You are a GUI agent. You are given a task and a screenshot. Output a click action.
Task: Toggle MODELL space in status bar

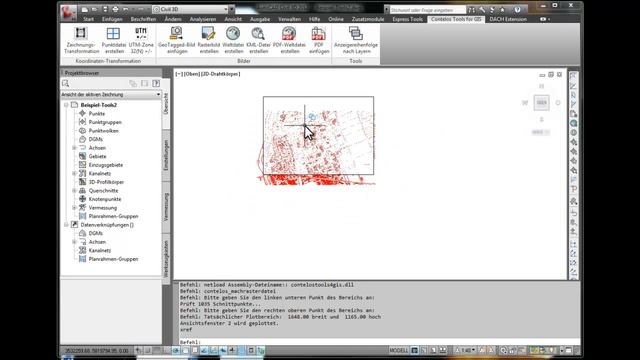click(399, 350)
